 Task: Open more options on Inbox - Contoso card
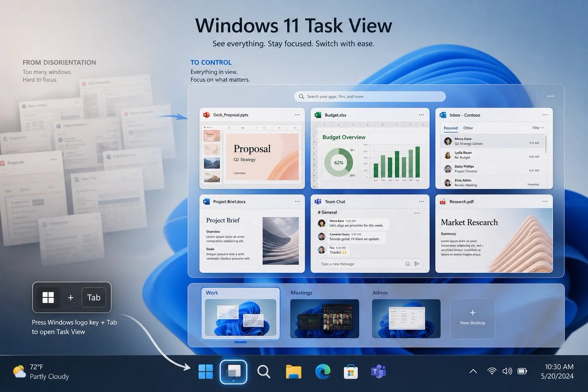pyautogui.click(x=545, y=115)
